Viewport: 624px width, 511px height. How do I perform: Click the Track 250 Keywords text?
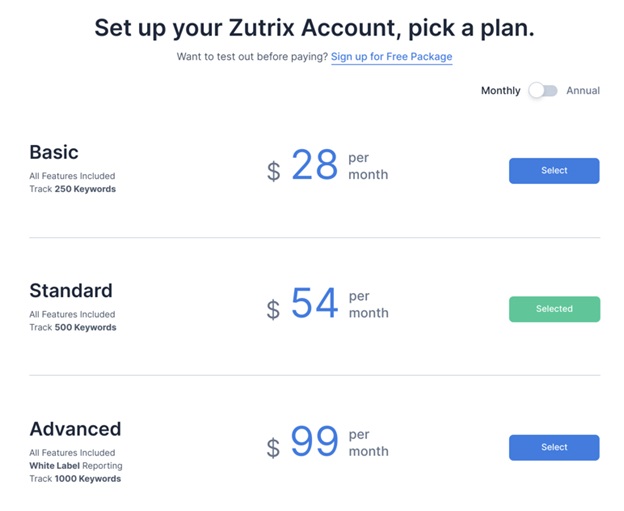(72, 189)
